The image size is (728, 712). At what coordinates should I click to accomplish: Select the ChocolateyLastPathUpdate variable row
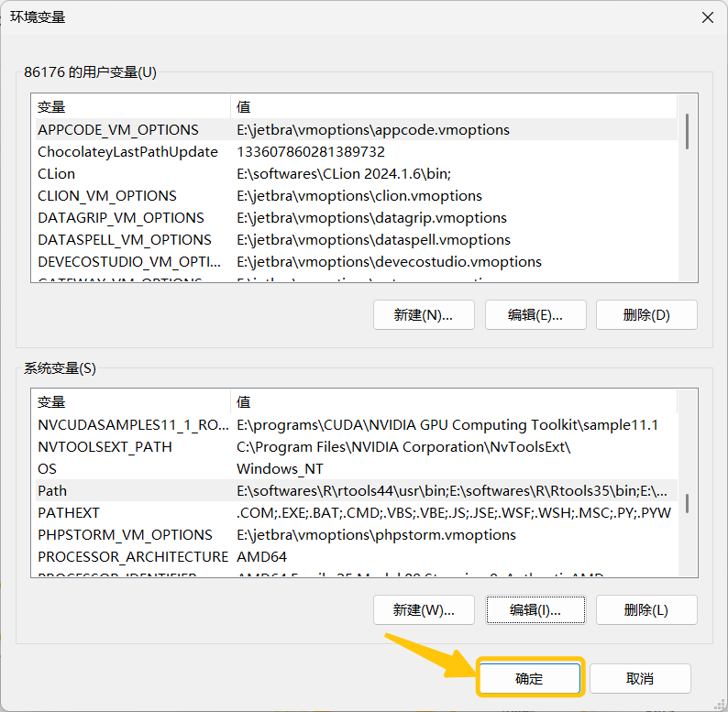coord(127,152)
